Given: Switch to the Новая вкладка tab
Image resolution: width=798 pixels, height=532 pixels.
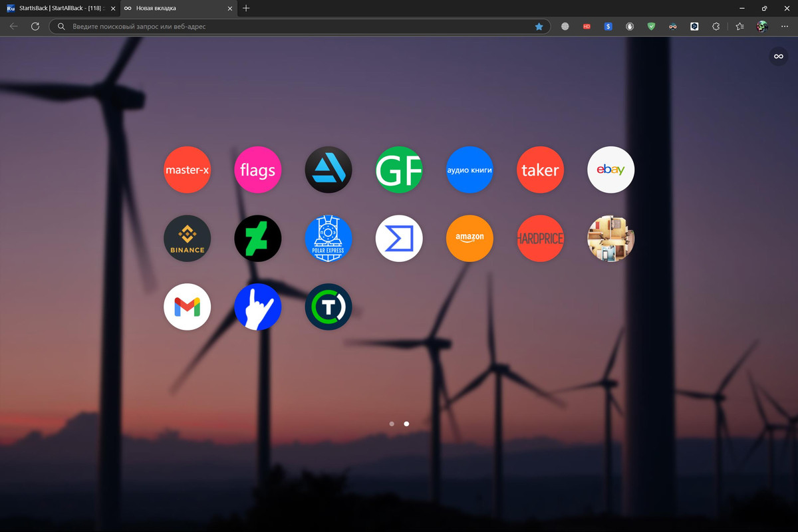Looking at the screenshot, I should click(180, 8).
